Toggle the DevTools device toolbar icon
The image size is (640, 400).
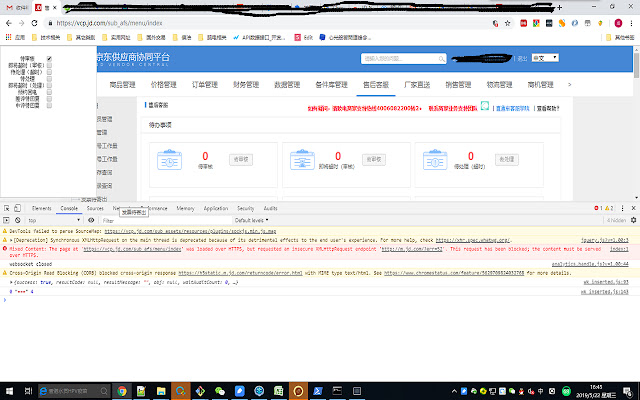(17, 208)
